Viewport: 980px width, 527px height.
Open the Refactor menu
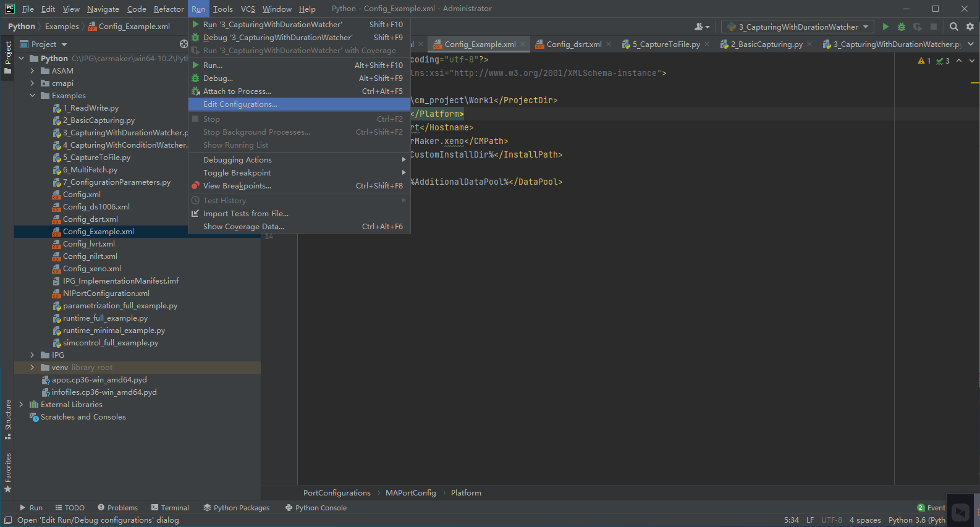pyautogui.click(x=169, y=9)
